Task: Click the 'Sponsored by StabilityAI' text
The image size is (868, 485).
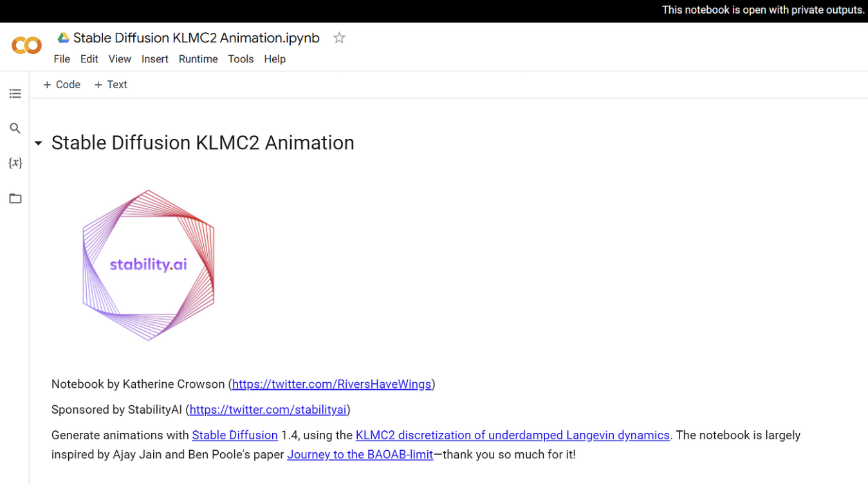Action: click(116, 410)
